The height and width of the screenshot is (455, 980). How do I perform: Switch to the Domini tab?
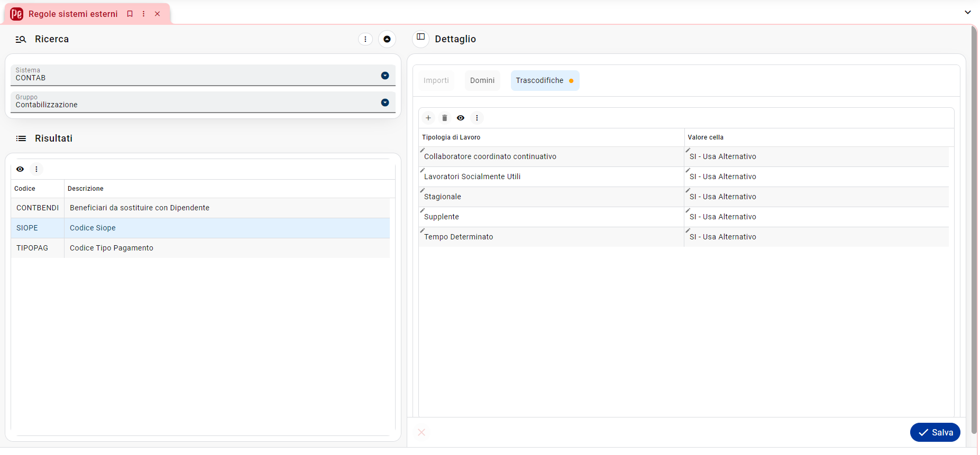[x=482, y=80]
